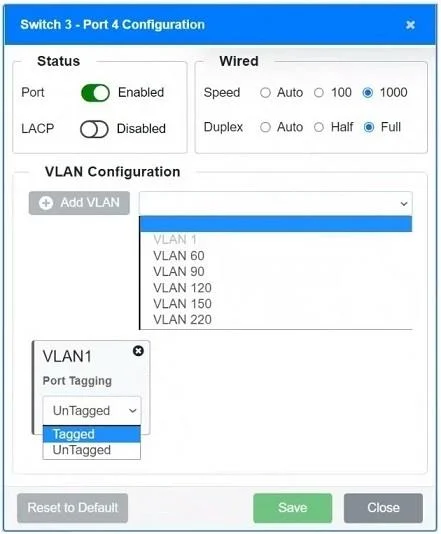The width and height of the screenshot is (441, 534).
Task: Click the Reset to Default button
Action: point(73,508)
